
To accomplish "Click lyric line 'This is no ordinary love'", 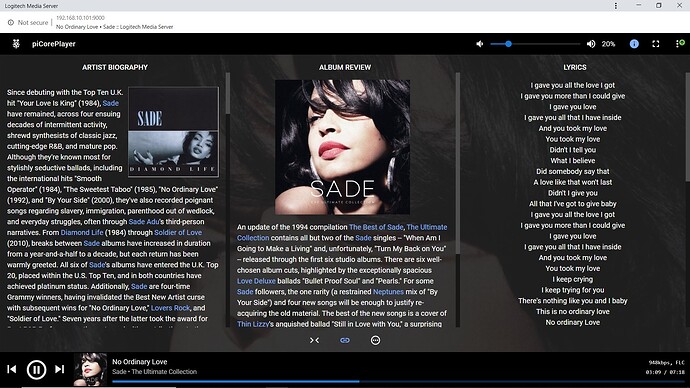I will coord(573,311).
